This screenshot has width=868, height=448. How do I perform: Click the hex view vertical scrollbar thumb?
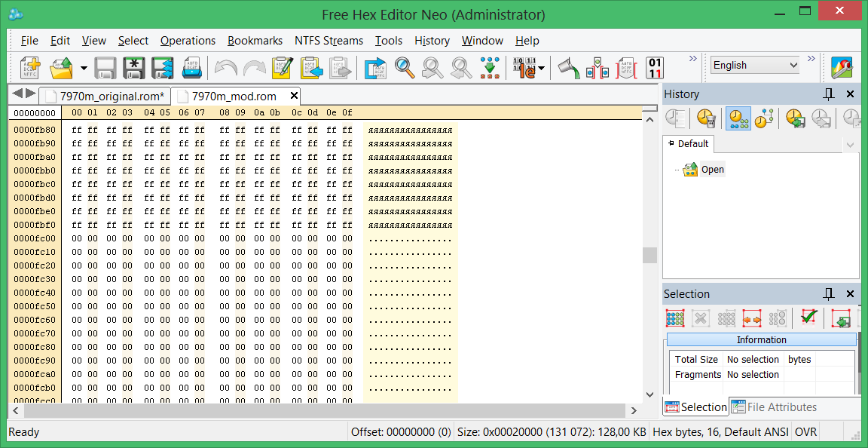point(649,255)
